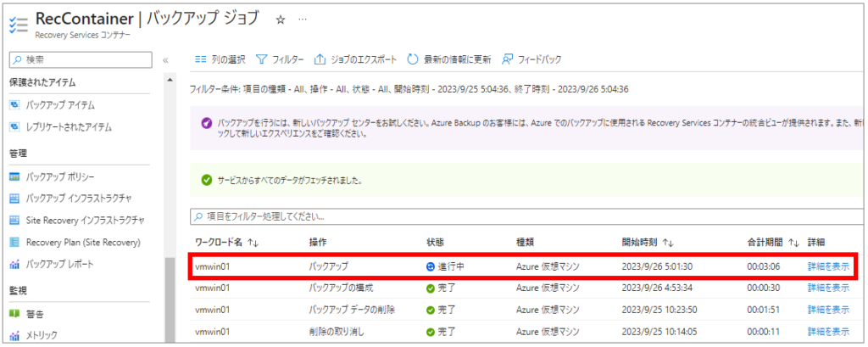Click the sidebar 検索 search field
This screenshot has height=347, width=868.
pyautogui.click(x=81, y=60)
